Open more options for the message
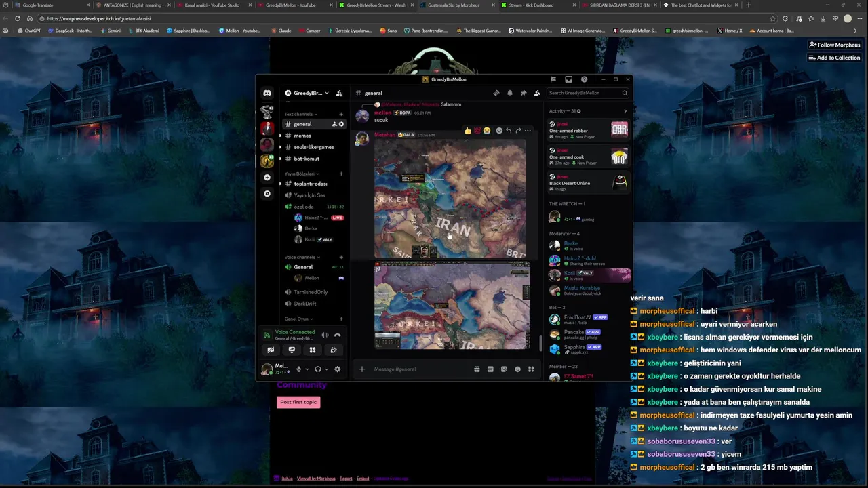 528,131
